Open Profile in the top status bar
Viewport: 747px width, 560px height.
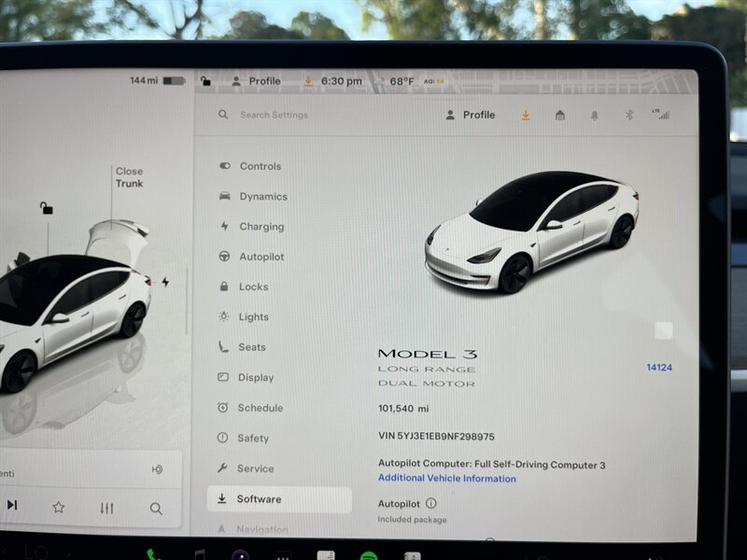coord(256,81)
